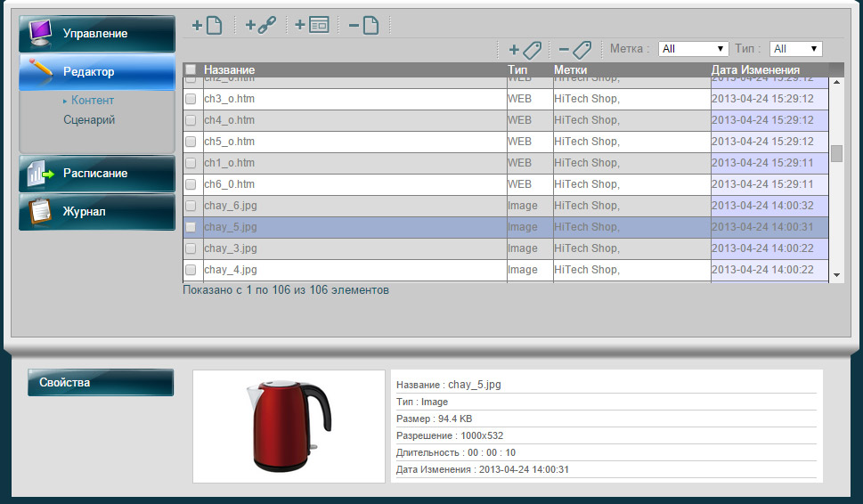The height and width of the screenshot is (504, 863).
Task: Open the Управление menu section
Action: 97,34
